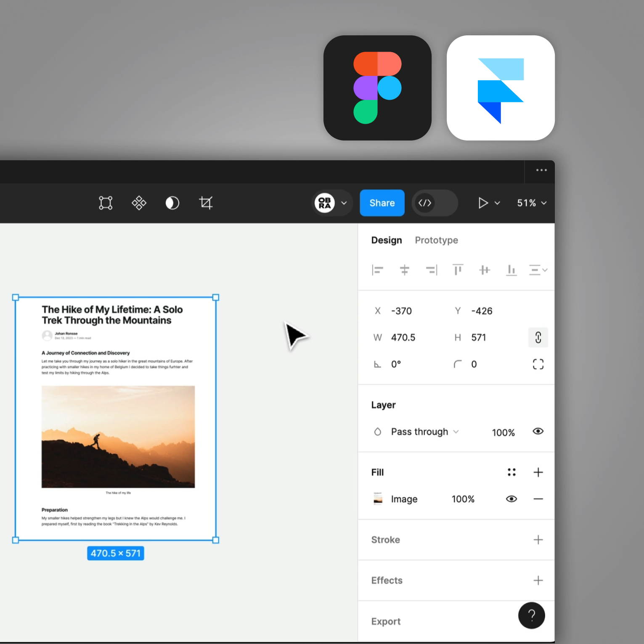The height and width of the screenshot is (644, 644).
Task: Switch to the Prototype tab
Action: [x=436, y=240]
